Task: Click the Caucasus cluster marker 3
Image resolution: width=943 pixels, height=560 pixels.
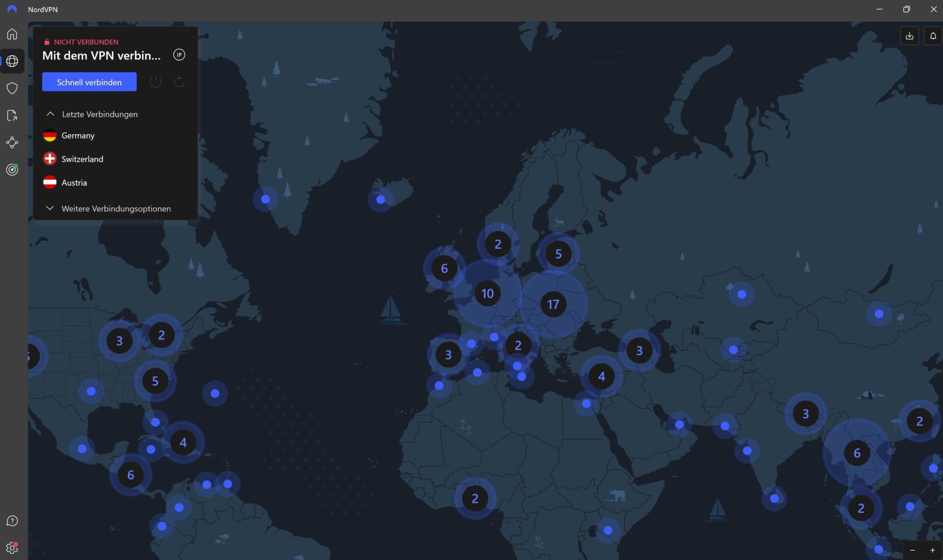Action: coord(639,350)
